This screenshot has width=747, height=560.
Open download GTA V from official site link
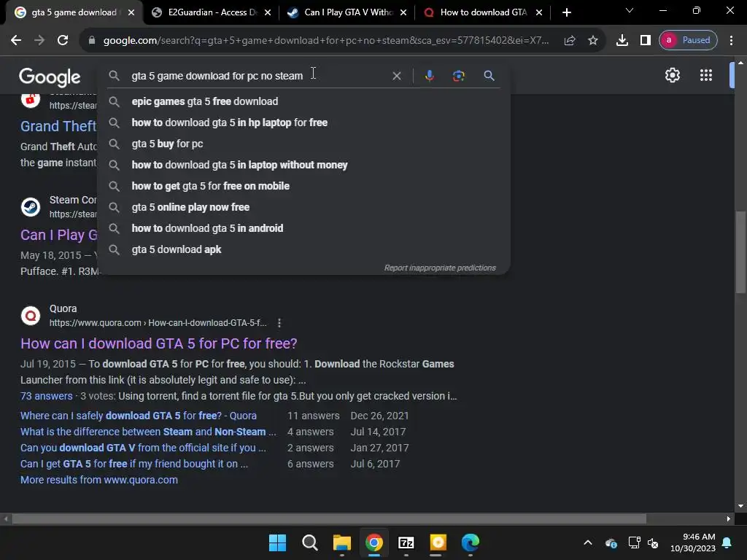click(143, 448)
